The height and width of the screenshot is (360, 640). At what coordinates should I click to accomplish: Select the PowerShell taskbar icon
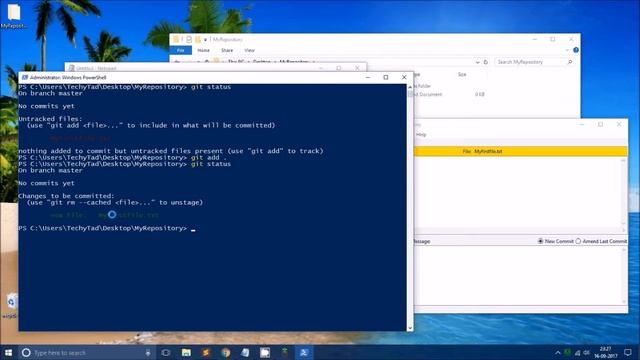(304, 353)
